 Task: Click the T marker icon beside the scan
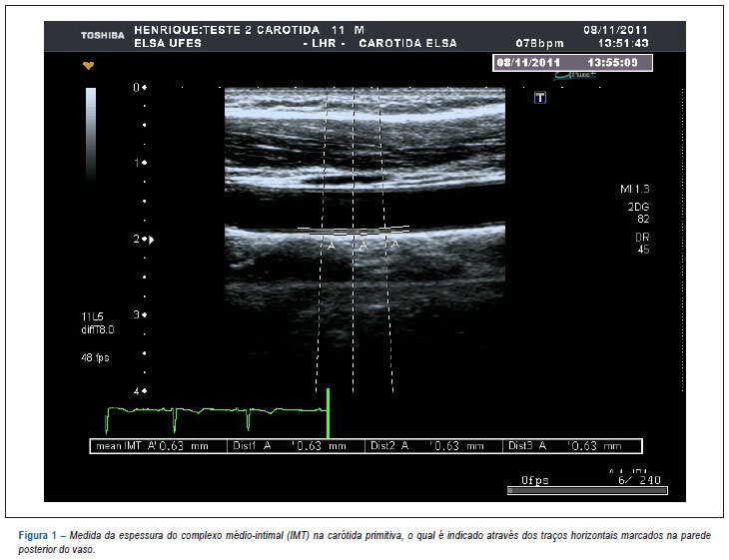(x=540, y=97)
